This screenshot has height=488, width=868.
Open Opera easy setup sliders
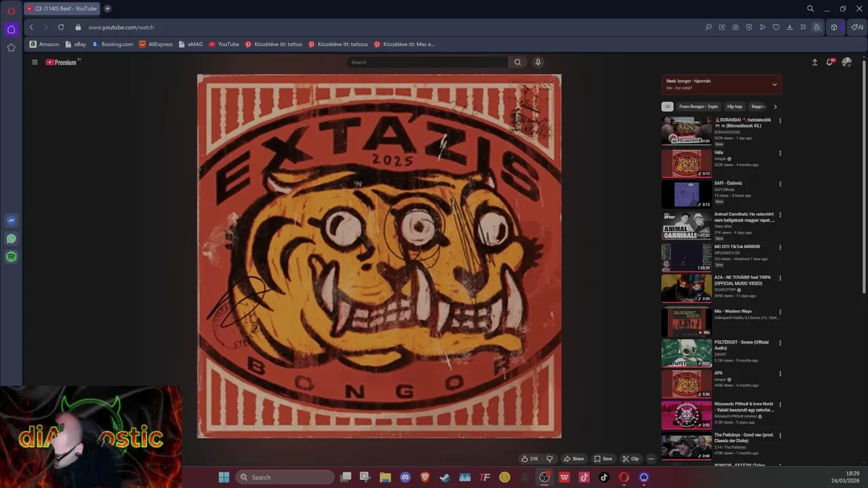coord(804,27)
